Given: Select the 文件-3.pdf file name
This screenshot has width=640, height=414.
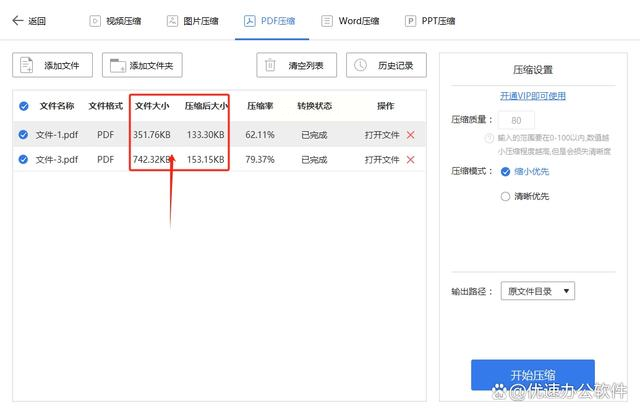Looking at the screenshot, I should tap(57, 160).
